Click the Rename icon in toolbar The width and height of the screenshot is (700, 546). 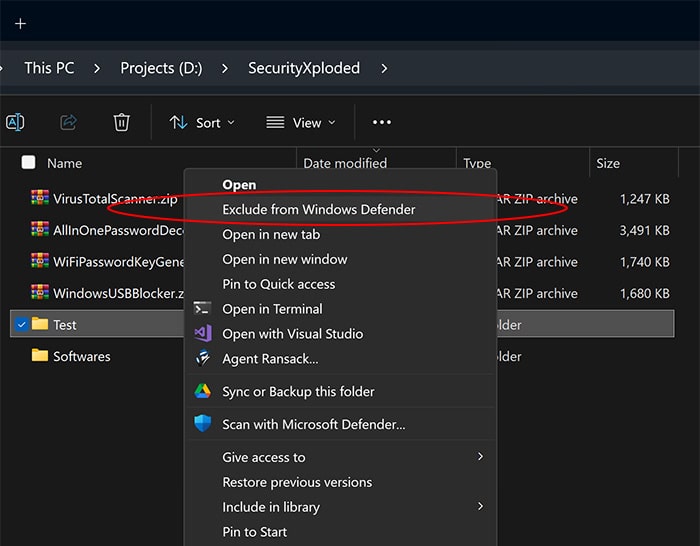click(x=15, y=122)
